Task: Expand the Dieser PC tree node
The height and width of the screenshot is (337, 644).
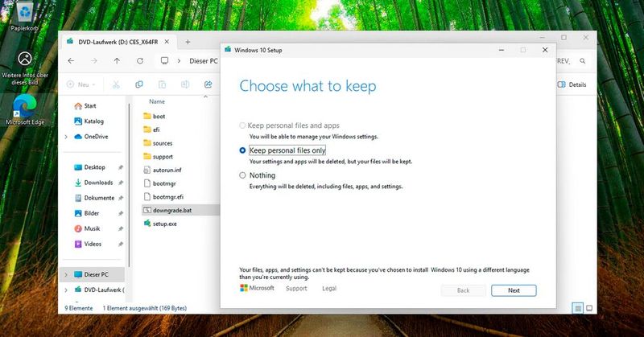Action: [66, 274]
